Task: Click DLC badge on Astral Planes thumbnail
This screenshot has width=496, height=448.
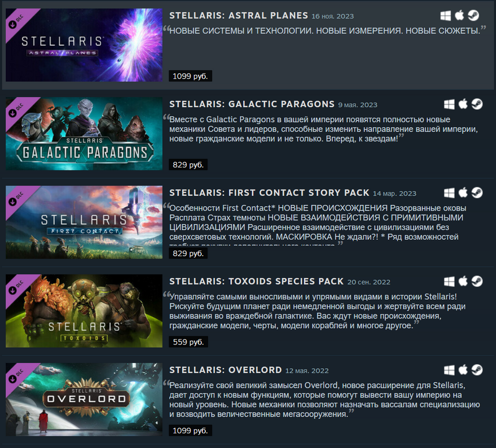Action: click(16, 21)
